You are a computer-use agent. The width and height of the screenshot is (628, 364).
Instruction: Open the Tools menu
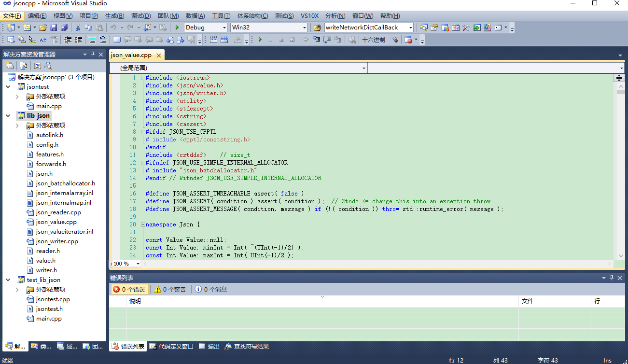[221, 16]
